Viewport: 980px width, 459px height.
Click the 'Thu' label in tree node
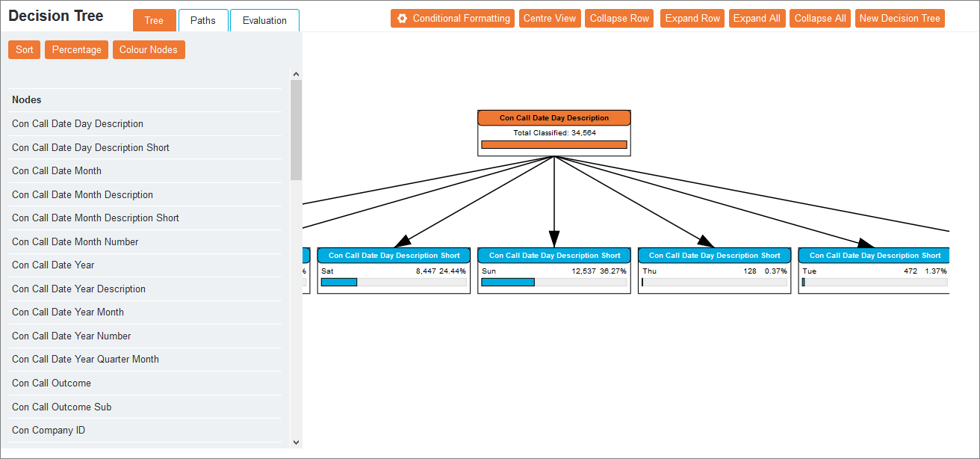point(649,271)
